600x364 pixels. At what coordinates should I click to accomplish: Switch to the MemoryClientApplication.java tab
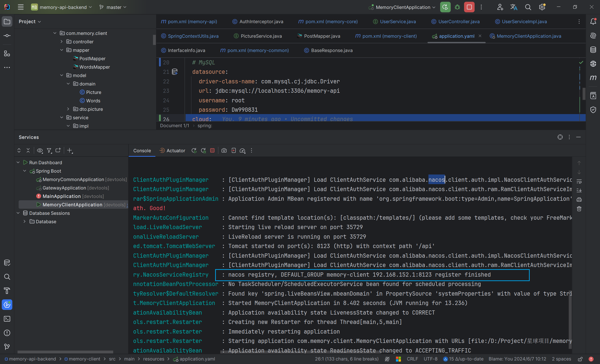(525, 36)
